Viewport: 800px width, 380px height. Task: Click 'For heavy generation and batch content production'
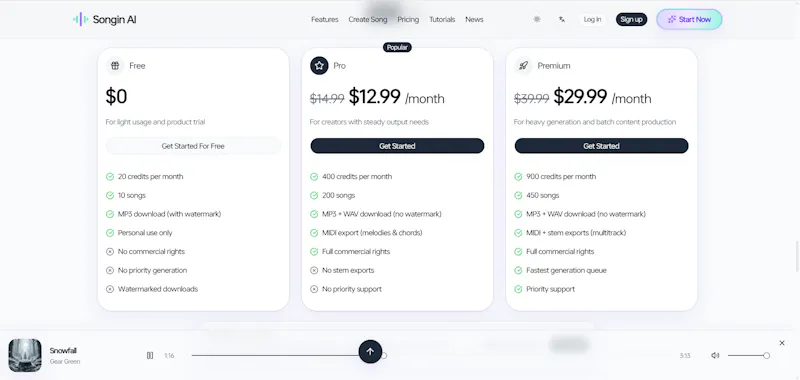pos(595,122)
